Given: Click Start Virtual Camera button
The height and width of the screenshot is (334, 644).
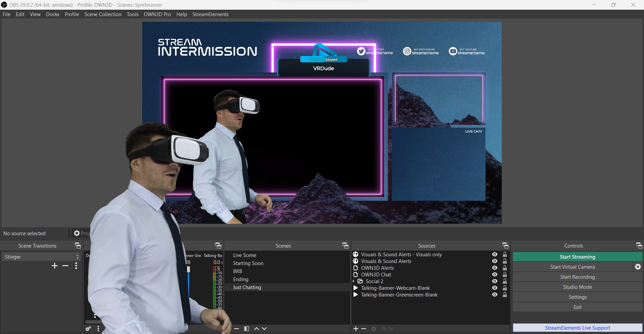Looking at the screenshot, I should (x=572, y=267).
